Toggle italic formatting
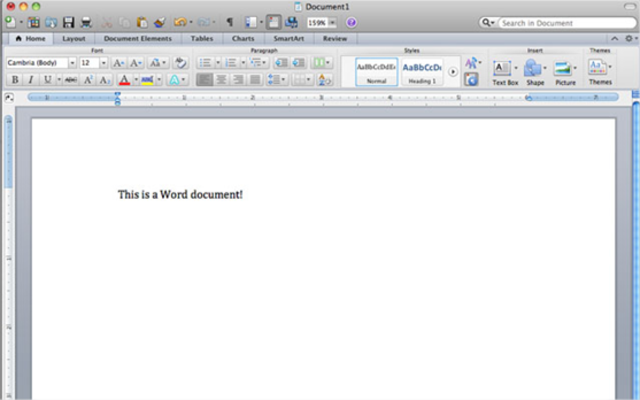This screenshot has width=640, height=400. [31, 79]
